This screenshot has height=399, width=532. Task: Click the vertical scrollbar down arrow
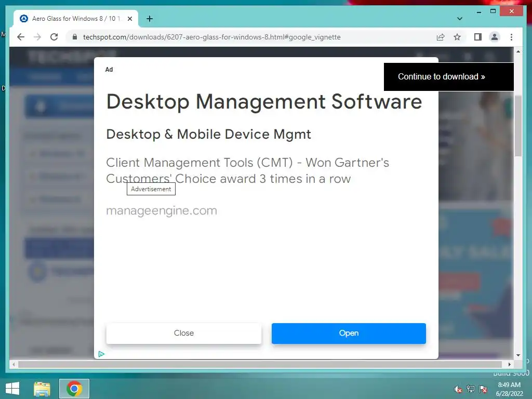coord(518,355)
